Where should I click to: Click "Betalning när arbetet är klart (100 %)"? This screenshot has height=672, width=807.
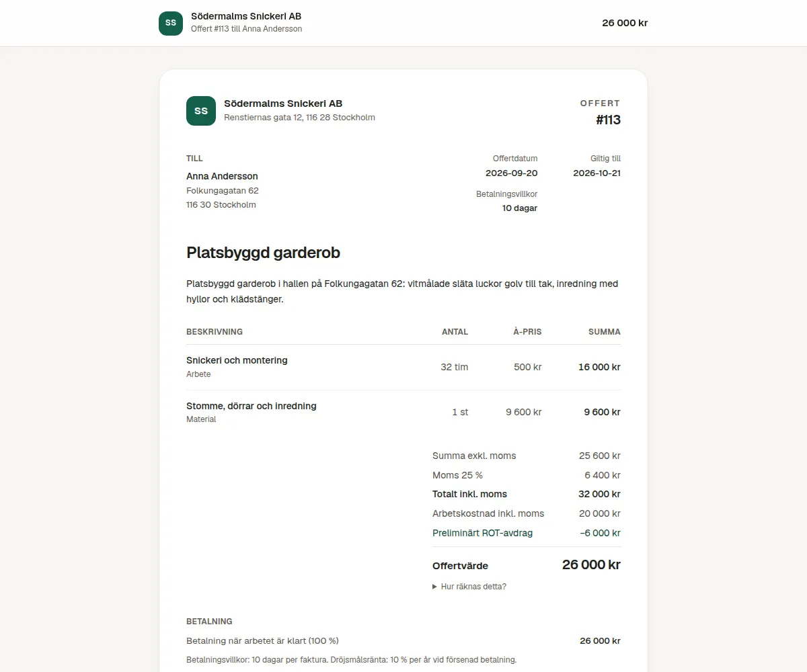click(262, 641)
